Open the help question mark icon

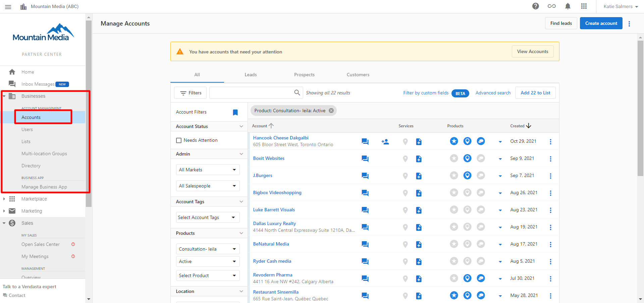536,6
